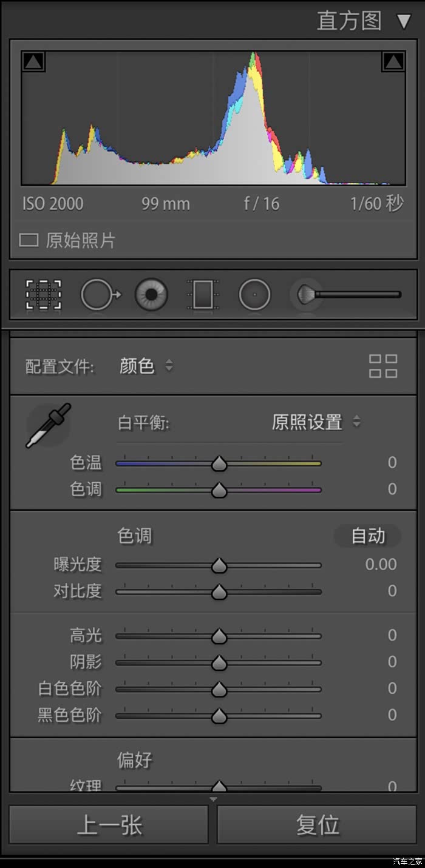425x868 pixels.
Task: Click the 自动 tone button
Action: (x=368, y=536)
